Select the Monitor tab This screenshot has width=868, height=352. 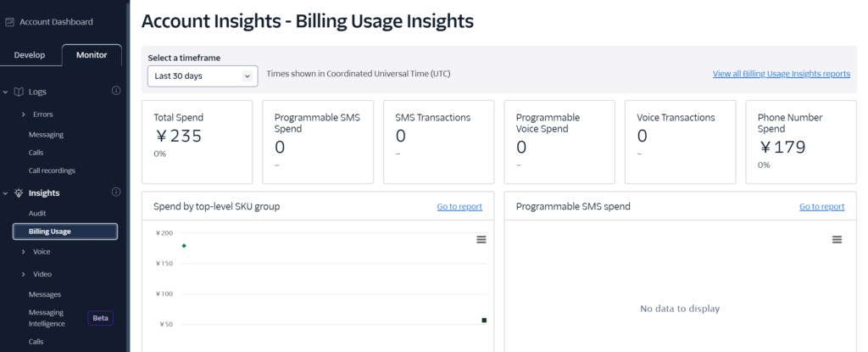92,55
